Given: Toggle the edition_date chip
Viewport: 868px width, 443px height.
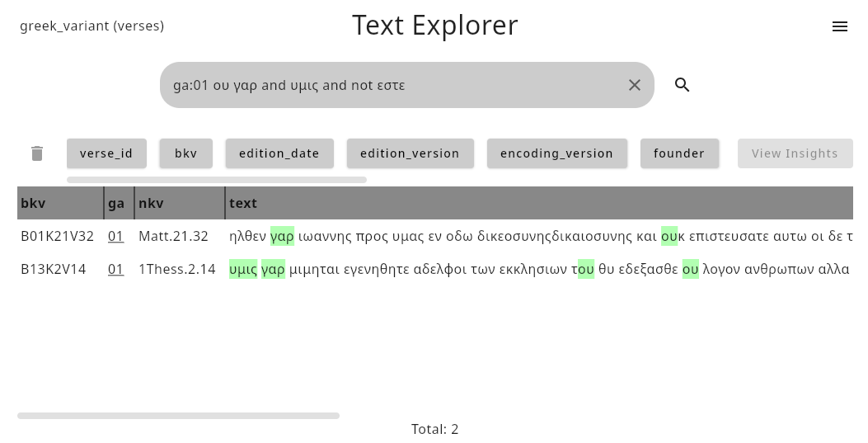Looking at the screenshot, I should [x=279, y=153].
